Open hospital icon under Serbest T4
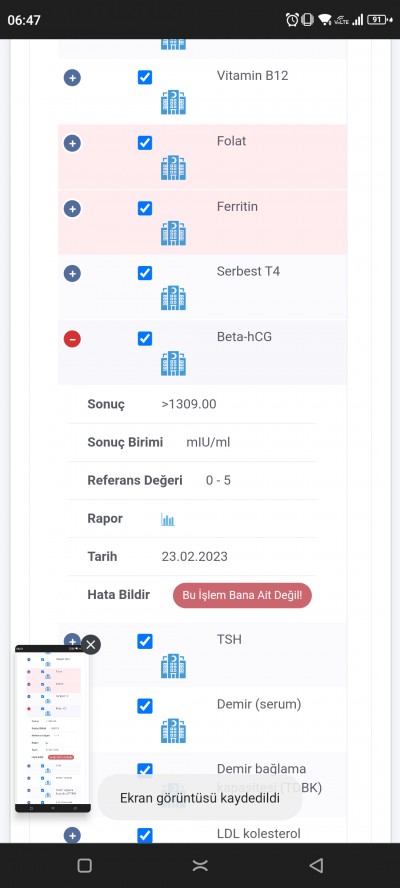Image resolution: width=400 pixels, height=888 pixels. tap(173, 298)
